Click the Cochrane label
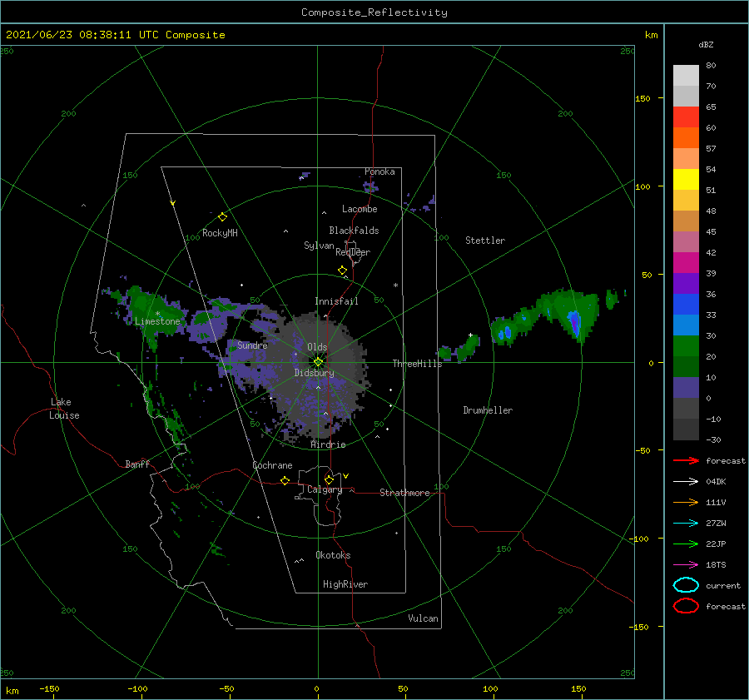 point(272,465)
